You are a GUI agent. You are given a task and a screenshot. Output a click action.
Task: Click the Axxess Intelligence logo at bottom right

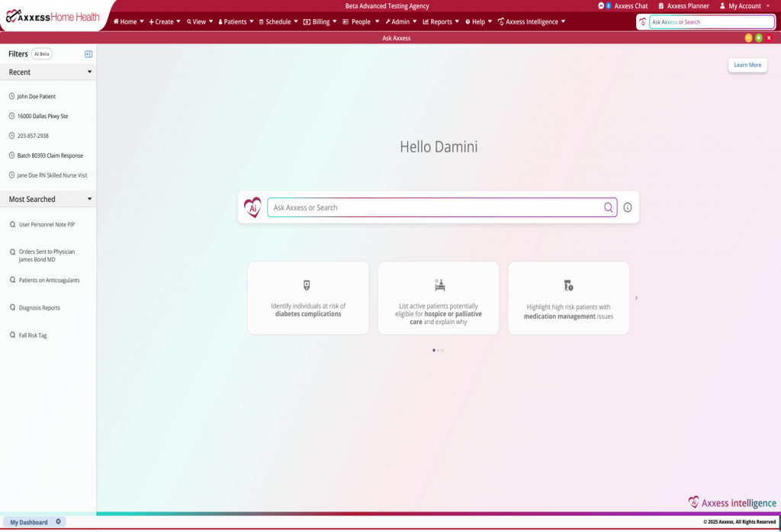[x=731, y=502]
